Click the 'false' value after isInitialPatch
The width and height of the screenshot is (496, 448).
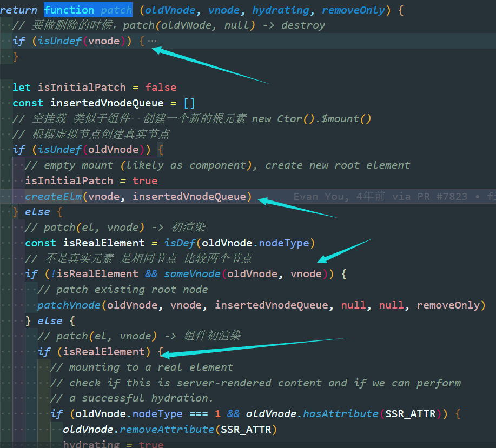pos(161,87)
